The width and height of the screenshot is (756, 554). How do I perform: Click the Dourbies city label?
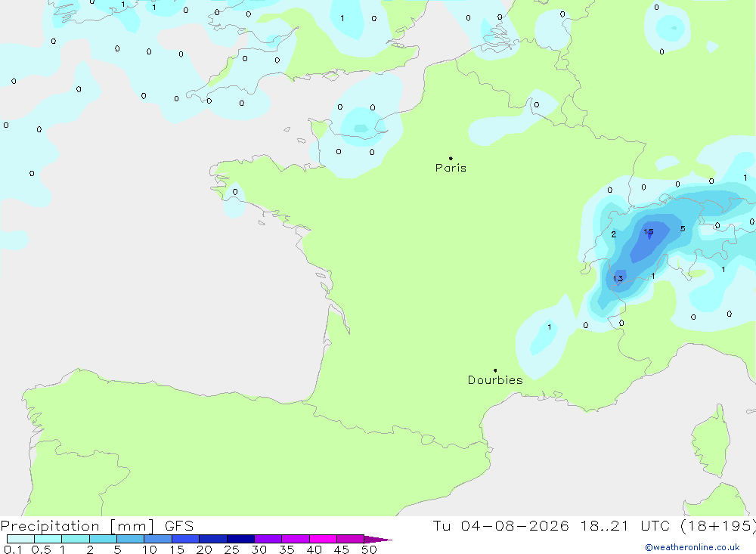coord(495,380)
